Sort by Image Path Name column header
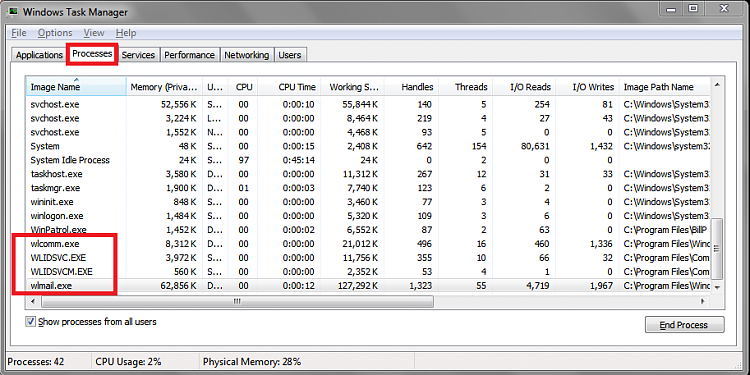 665,87
